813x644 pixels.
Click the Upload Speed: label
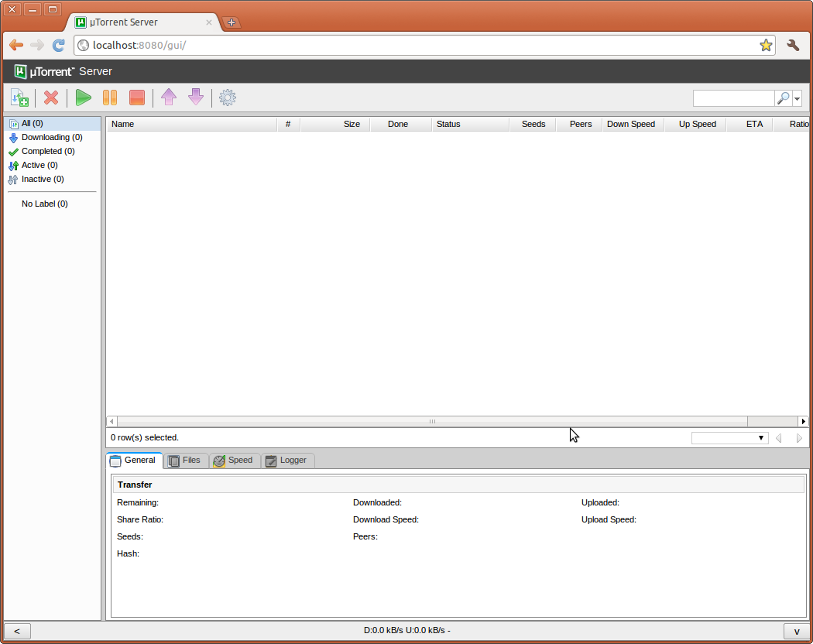[x=609, y=519]
